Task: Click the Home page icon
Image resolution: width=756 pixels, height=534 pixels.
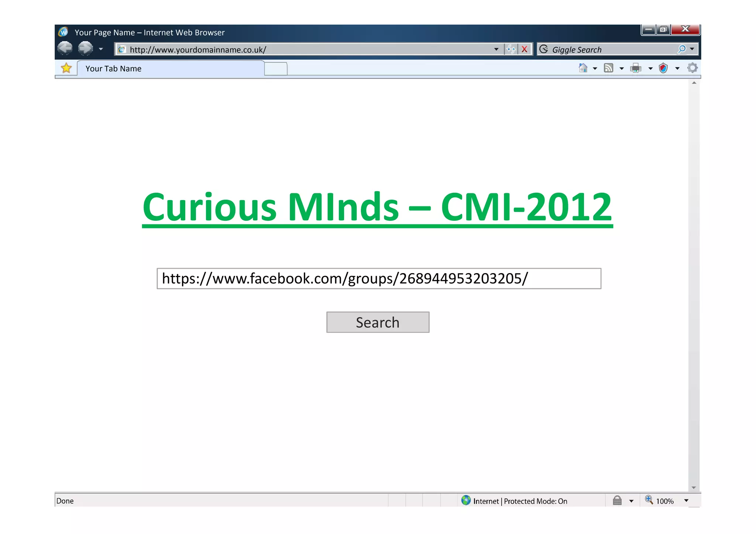Action: click(583, 68)
